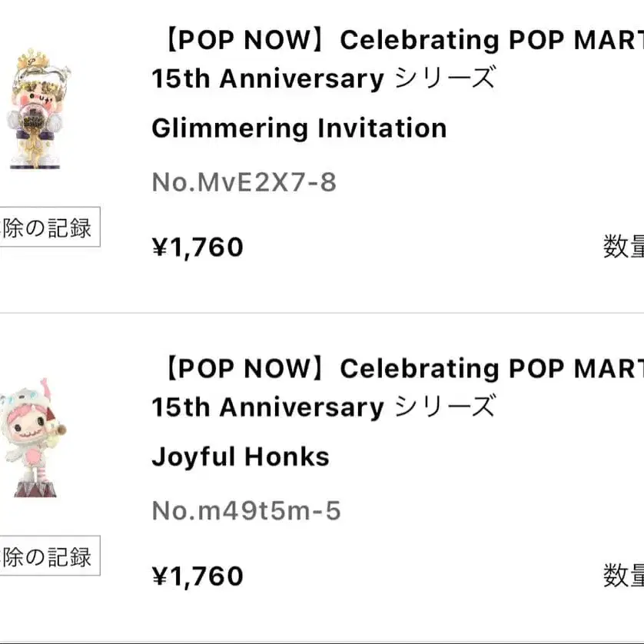
Task: Click "15th Anniversary" text above Glimmering Invitation
Action: [x=267, y=78]
